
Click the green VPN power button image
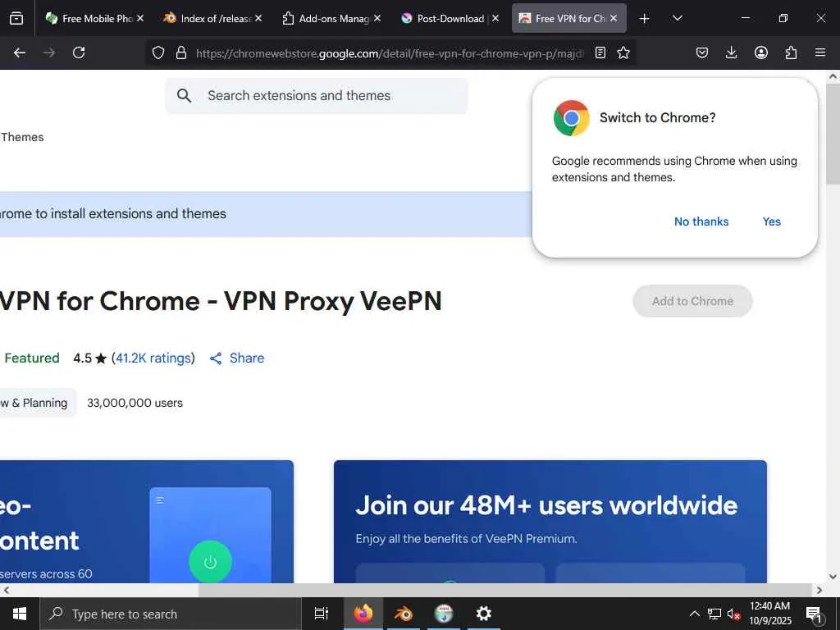[210, 562]
